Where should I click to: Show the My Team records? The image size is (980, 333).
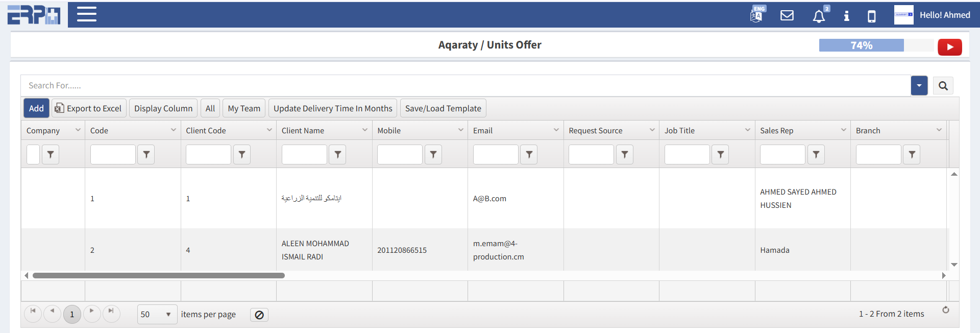pyautogui.click(x=244, y=108)
